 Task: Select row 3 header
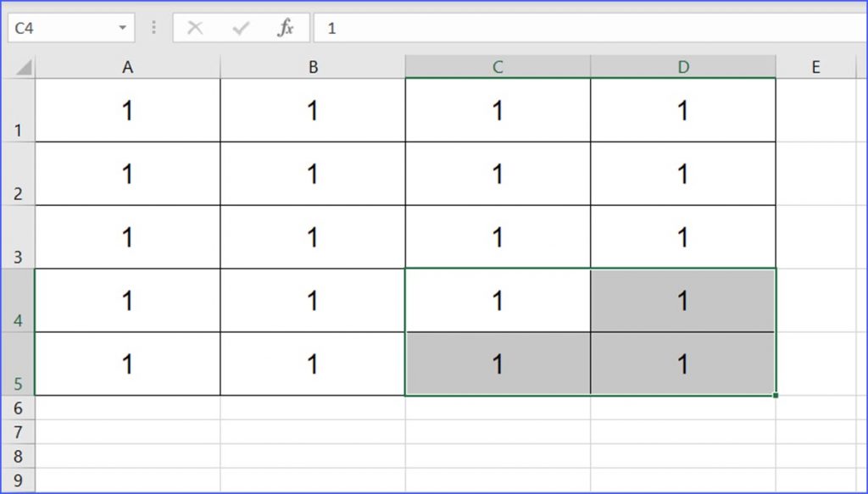click(x=18, y=236)
